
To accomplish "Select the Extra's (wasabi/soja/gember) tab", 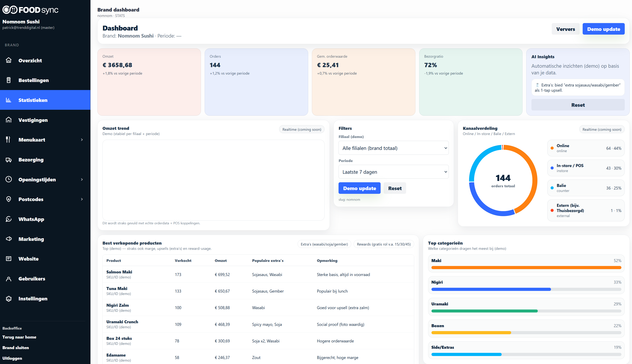I will tap(324, 244).
